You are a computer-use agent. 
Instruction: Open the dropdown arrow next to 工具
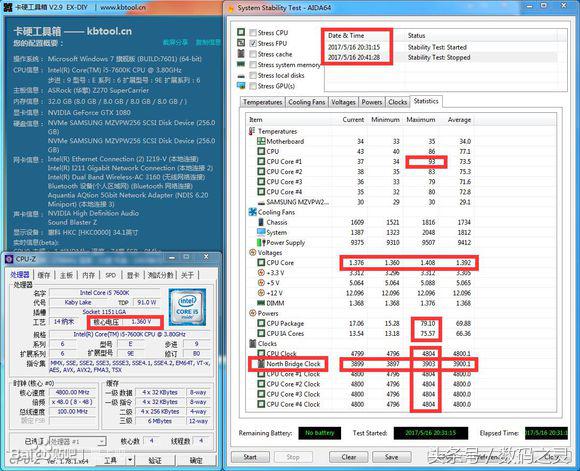(130, 460)
